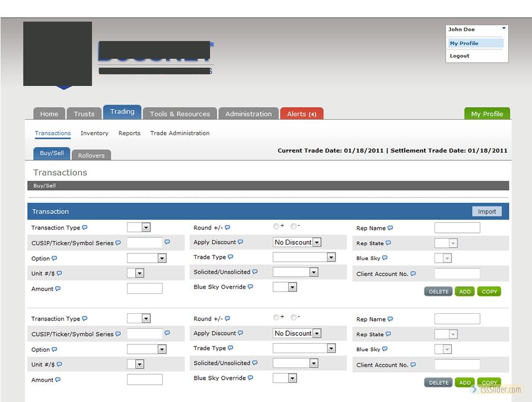Click the green My Profile tab
This screenshot has height=402, width=532.
pos(487,114)
